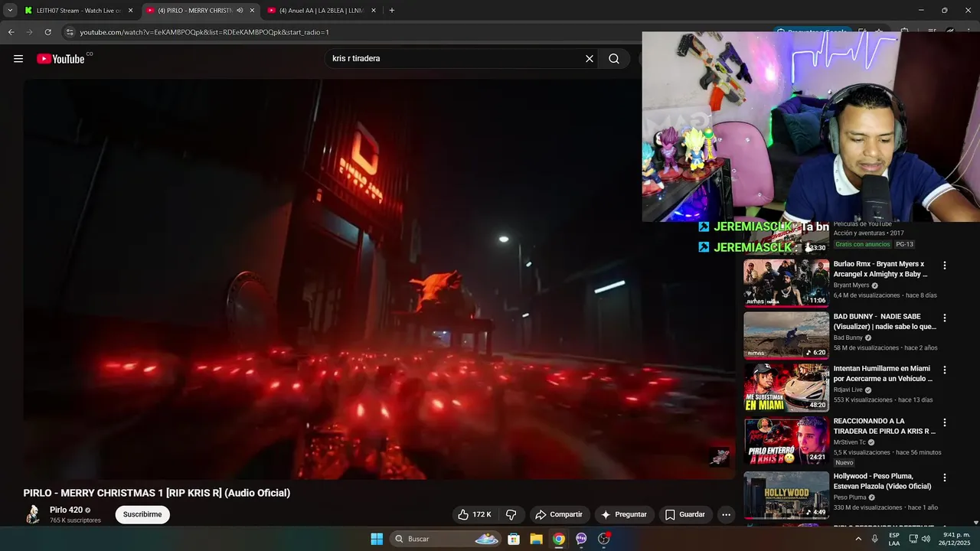Open Intentan Humillarme en Miami thumbnail
The height and width of the screenshot is (551, 980).
pos(786,387)
